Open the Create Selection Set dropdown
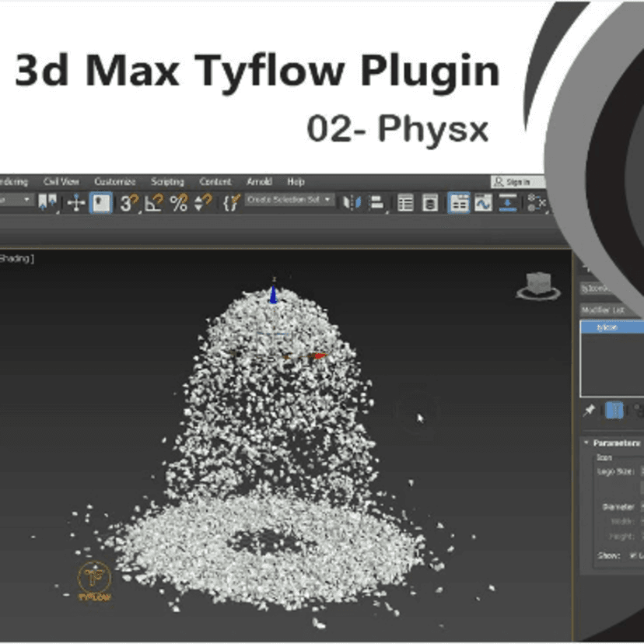 coord(289,200)
